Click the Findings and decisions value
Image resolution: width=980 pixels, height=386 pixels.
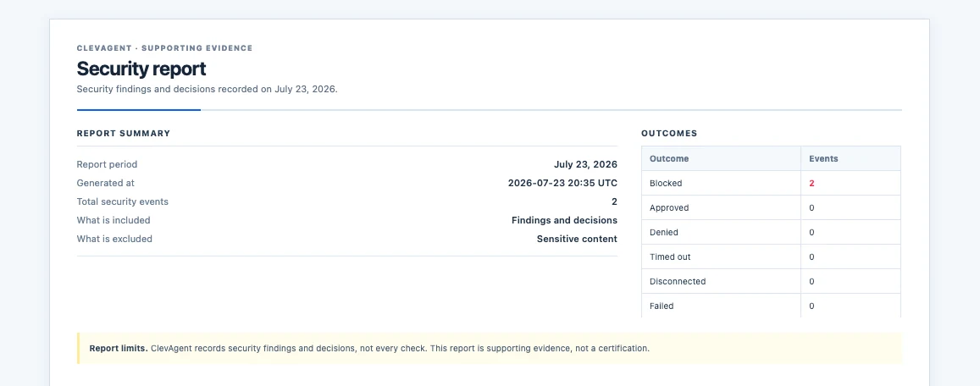pyautogui.click(x=564, y=220)
